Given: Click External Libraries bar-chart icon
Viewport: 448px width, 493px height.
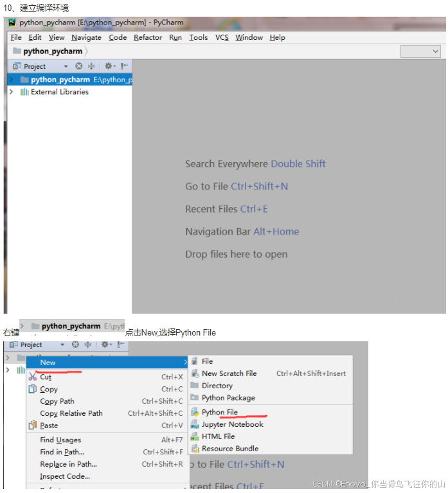Looking at the screenshot, I should click(x=24, y=92).
